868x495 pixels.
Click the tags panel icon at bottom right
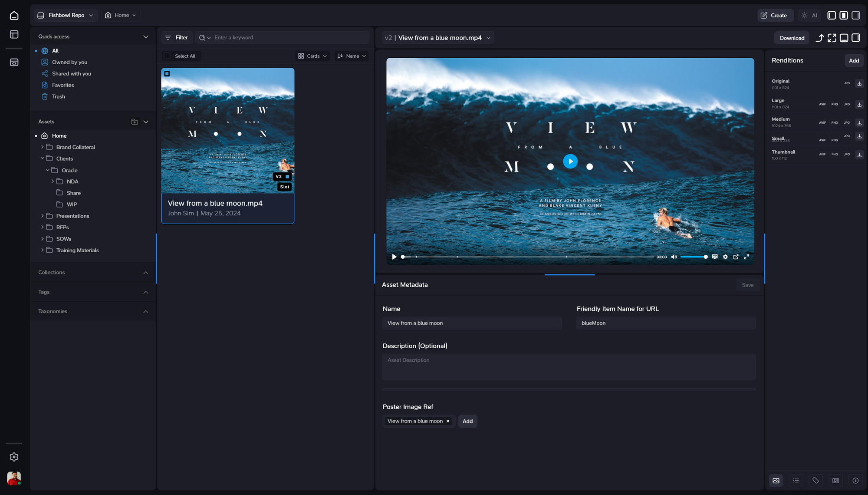(x=815, y=481)
